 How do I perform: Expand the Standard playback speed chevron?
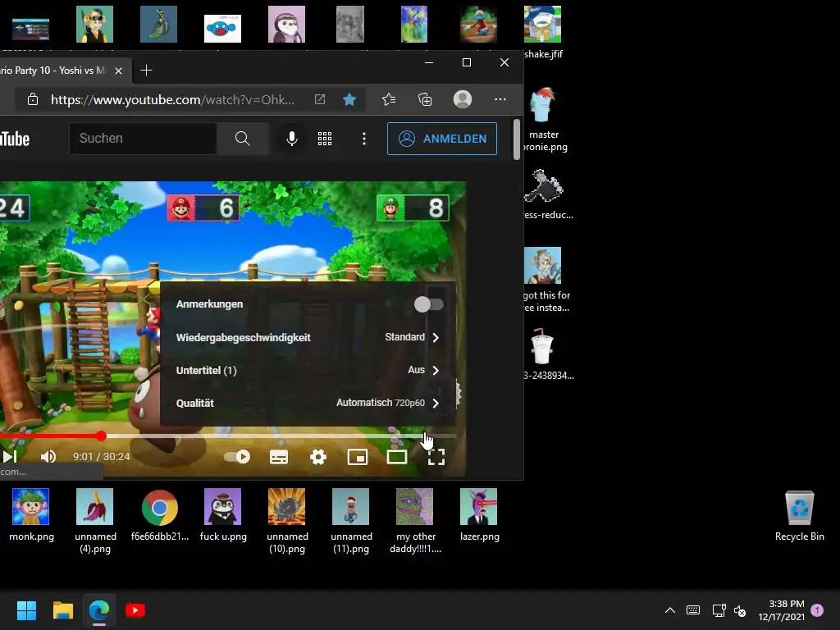[436, 337]
